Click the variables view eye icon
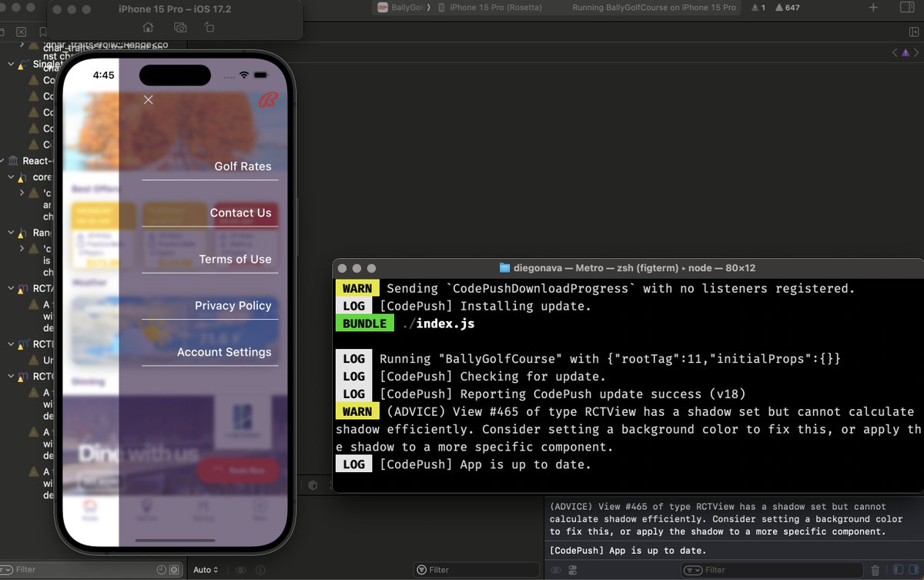 click(240, 570)
